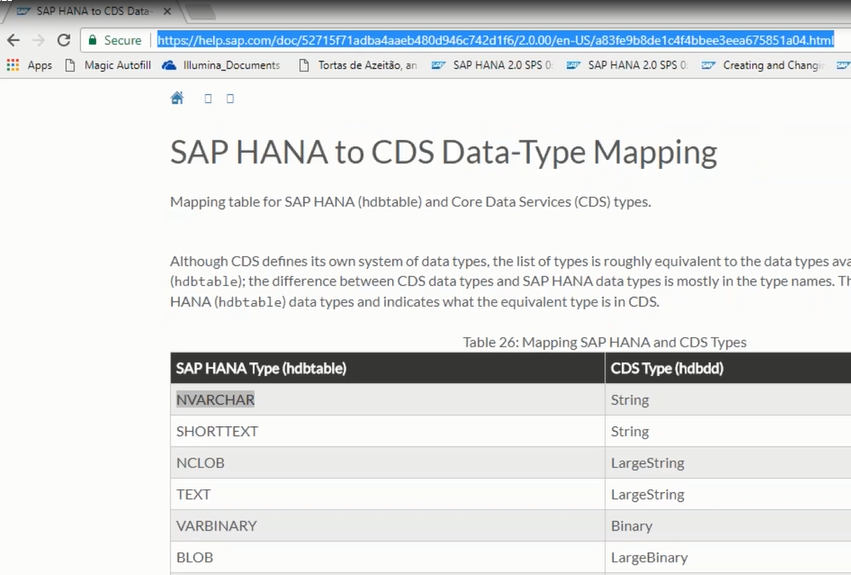Open the second SAP HANA 2.0 SPS bookmark
Viewport: 851px width, 575px height.
click(627, 65)
